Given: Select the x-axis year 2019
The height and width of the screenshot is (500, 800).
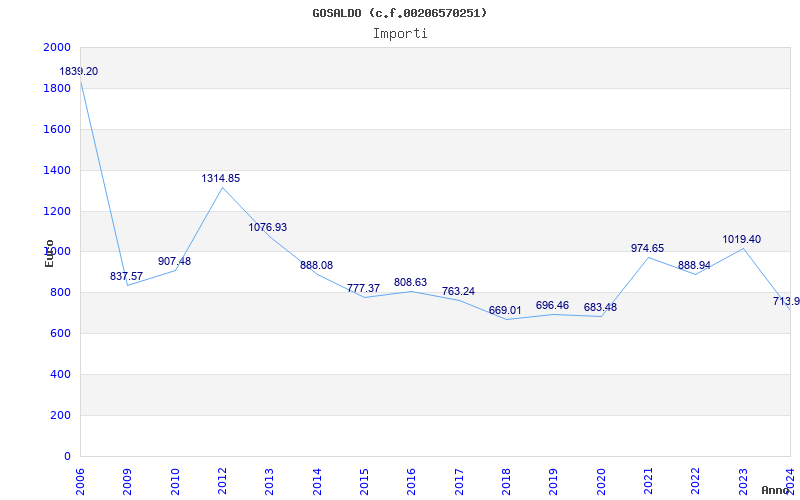Looking at the screenshot, I should click(554, 482).
